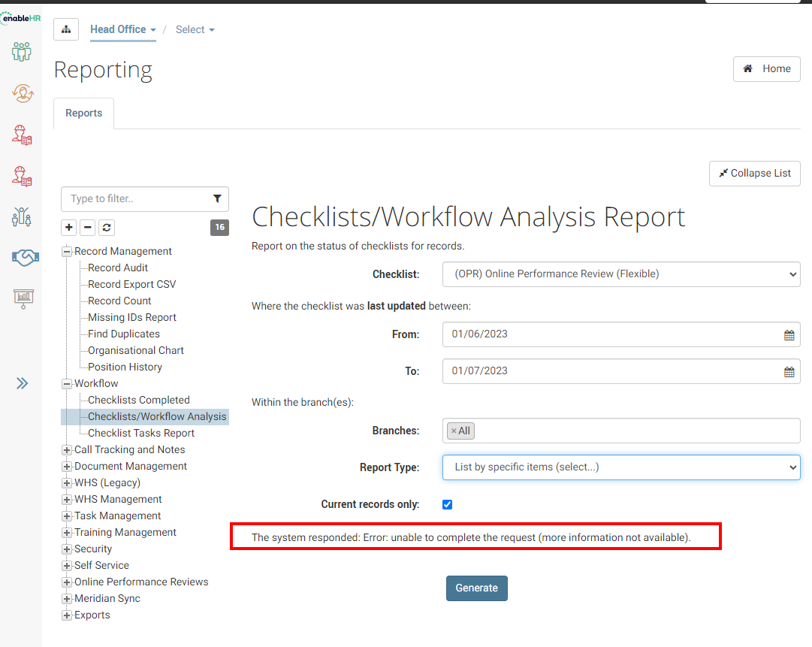Remove the All branch tag
Screen dimensions: 812x647
pos(454,431)
